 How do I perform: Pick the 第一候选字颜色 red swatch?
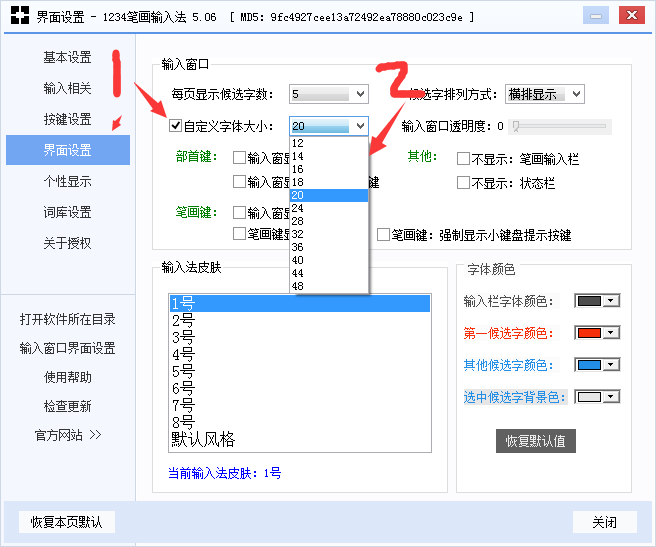[x=598, y=333]
